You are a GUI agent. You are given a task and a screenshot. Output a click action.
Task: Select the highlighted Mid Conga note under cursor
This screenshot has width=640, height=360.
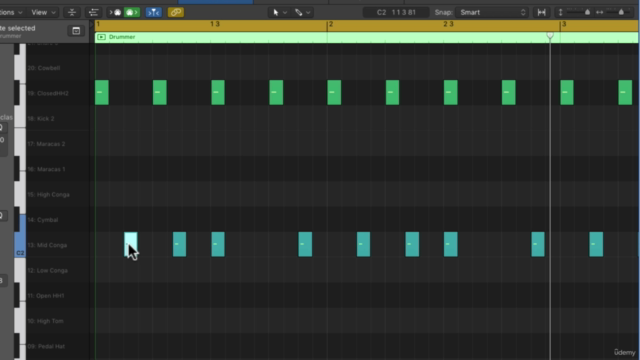tap(131, 244)
